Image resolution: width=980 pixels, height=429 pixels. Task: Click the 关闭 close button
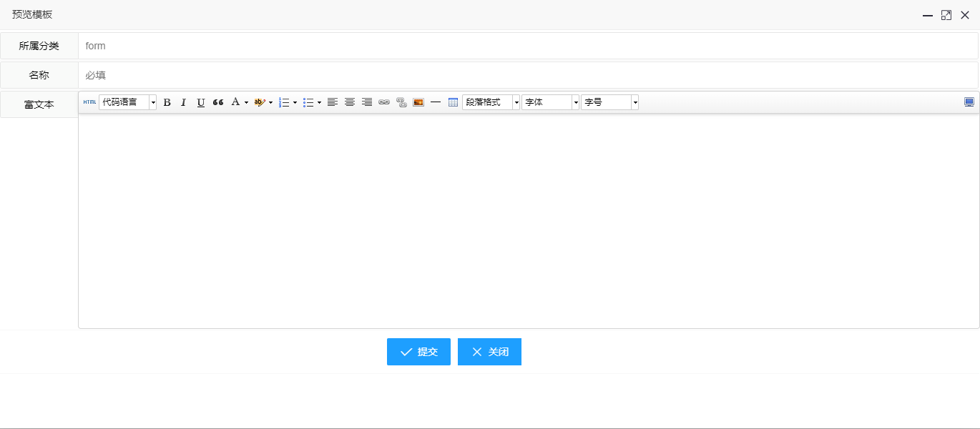click(x=489, y=352)
